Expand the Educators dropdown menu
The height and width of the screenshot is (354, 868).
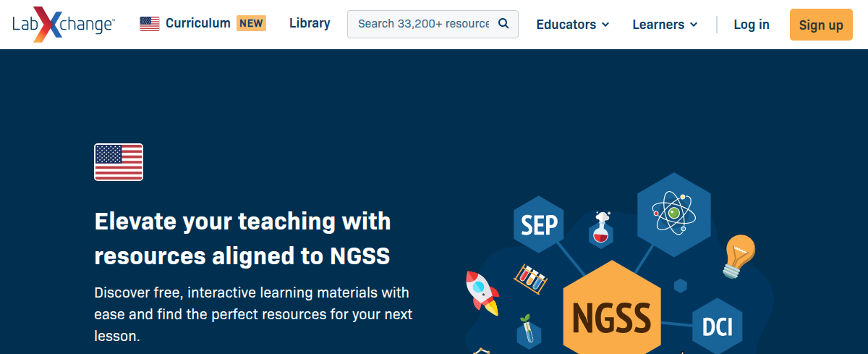pyautogui.click(x=573, y=24)
